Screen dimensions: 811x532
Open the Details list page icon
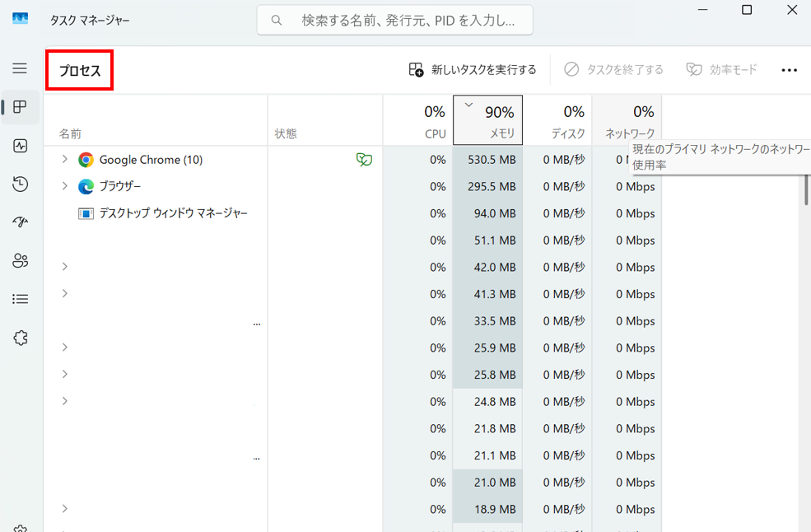[21, 299]
